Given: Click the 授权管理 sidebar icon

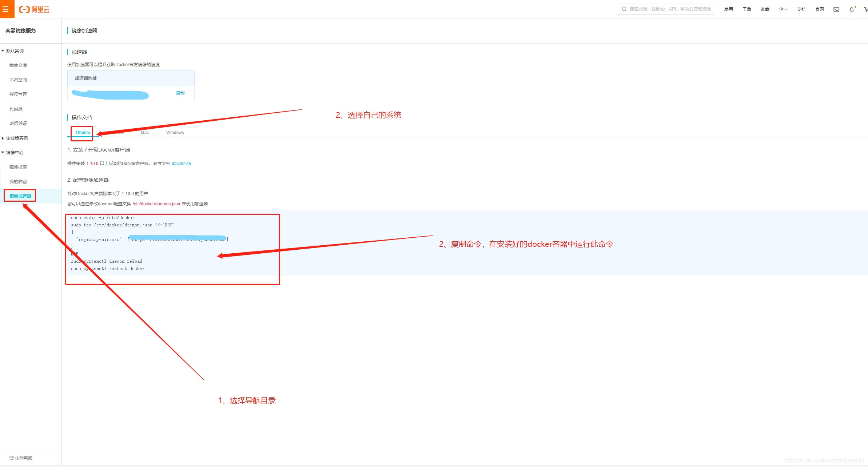Looking at the screenshot, I should (20, 94).
